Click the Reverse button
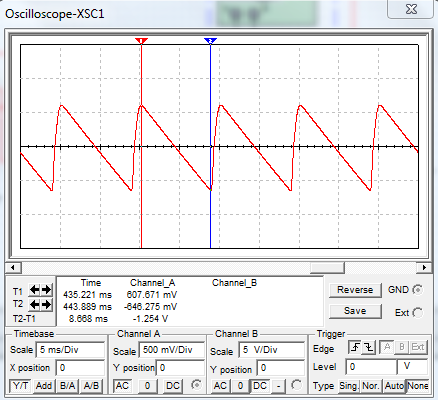 click(355, 290)
